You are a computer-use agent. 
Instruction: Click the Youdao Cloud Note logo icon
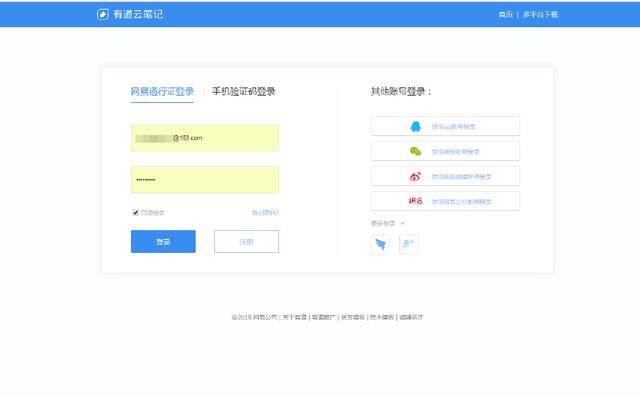tap(103, 14)
